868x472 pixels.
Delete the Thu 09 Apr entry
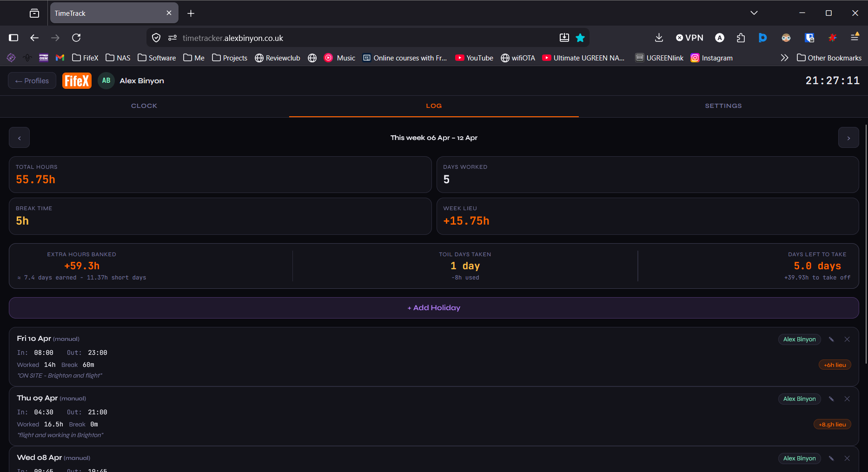(847, 399)
